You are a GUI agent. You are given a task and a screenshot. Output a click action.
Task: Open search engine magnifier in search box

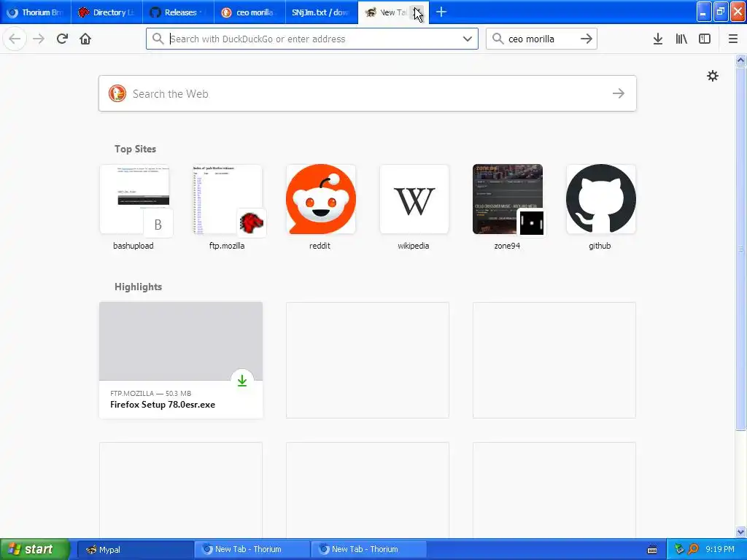pyautogui.click(x=498, y=39)
